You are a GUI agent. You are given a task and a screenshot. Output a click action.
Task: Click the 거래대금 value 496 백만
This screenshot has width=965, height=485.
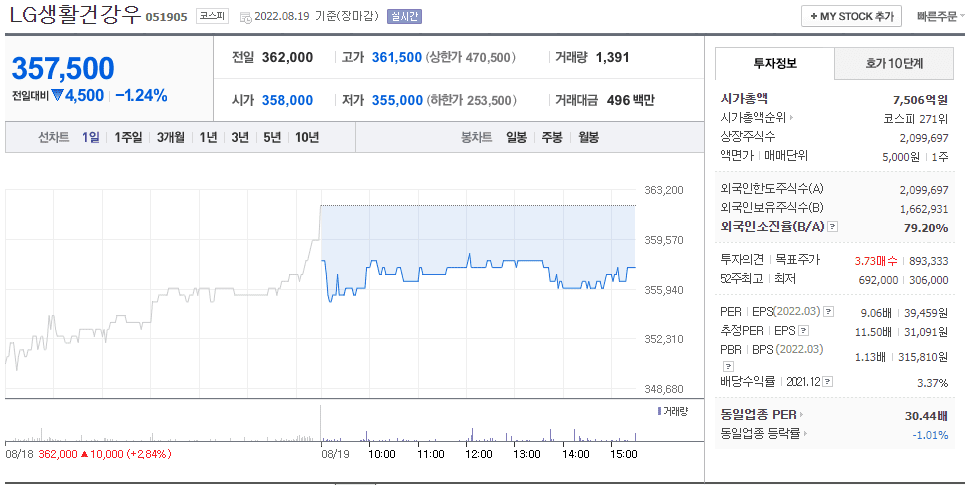pos(631,100)
